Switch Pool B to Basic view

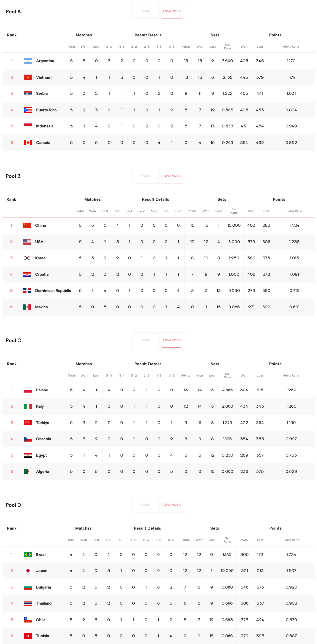click(145, 176)
